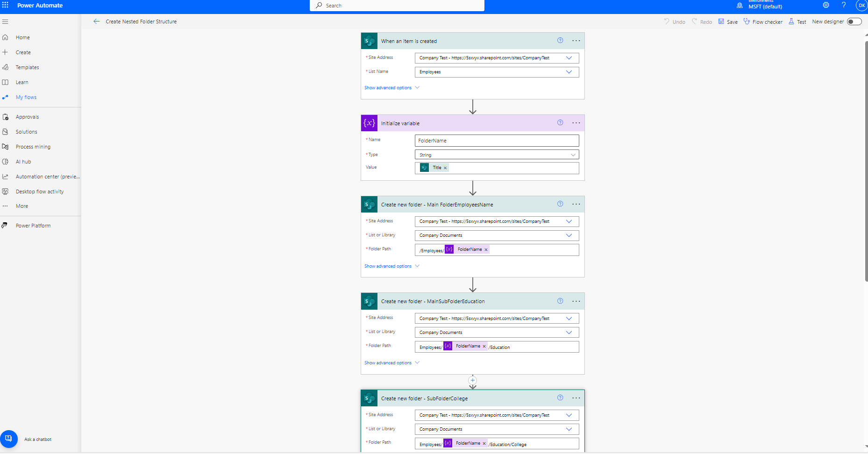Click the Name field containing FolderName
Image resolution: width=868 pixels, height=454 pixels.
point(497,141)
